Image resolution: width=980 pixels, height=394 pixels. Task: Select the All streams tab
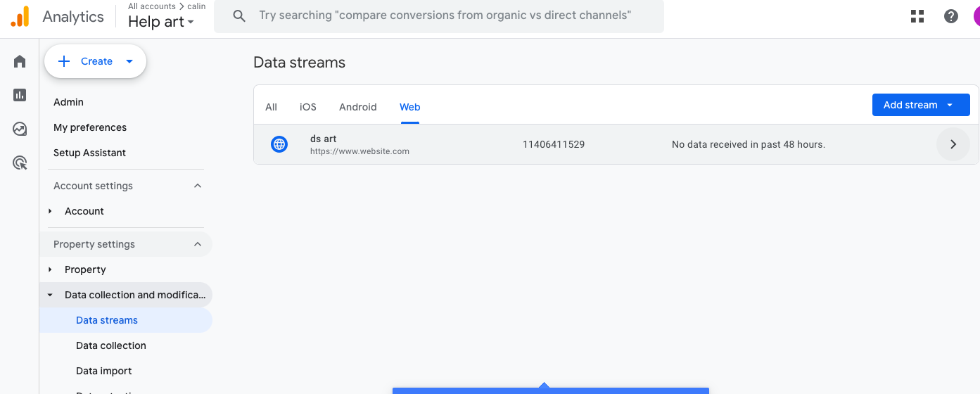271,107
